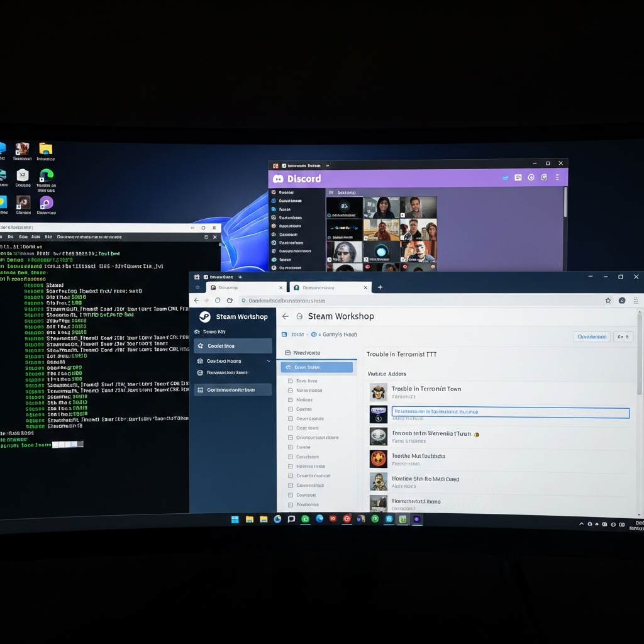The width and height of the screenshot is (644, 644).
Task: Open a new browser tab with plus
Action: (x=380, y=287)
